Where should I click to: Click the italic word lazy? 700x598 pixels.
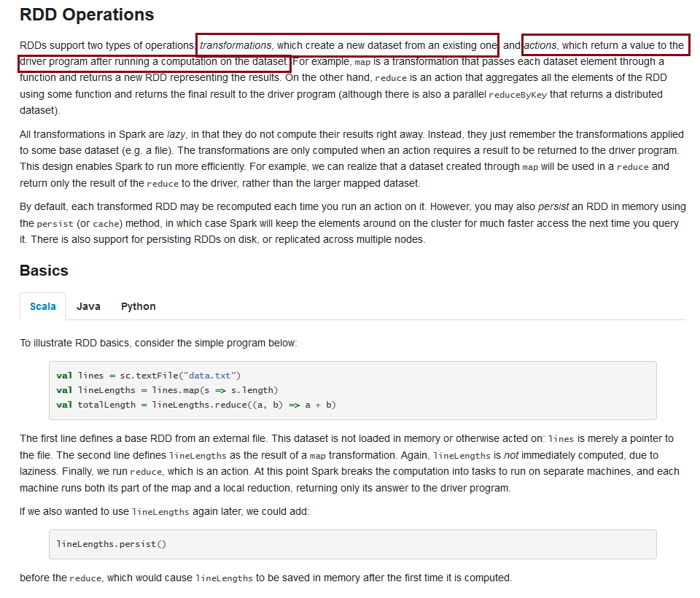click(176, 134)
